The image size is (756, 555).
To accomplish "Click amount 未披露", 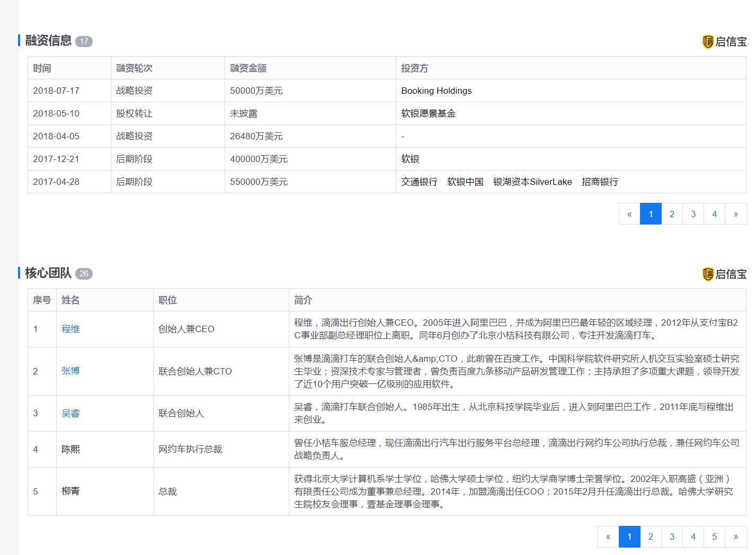I will 244,113.
